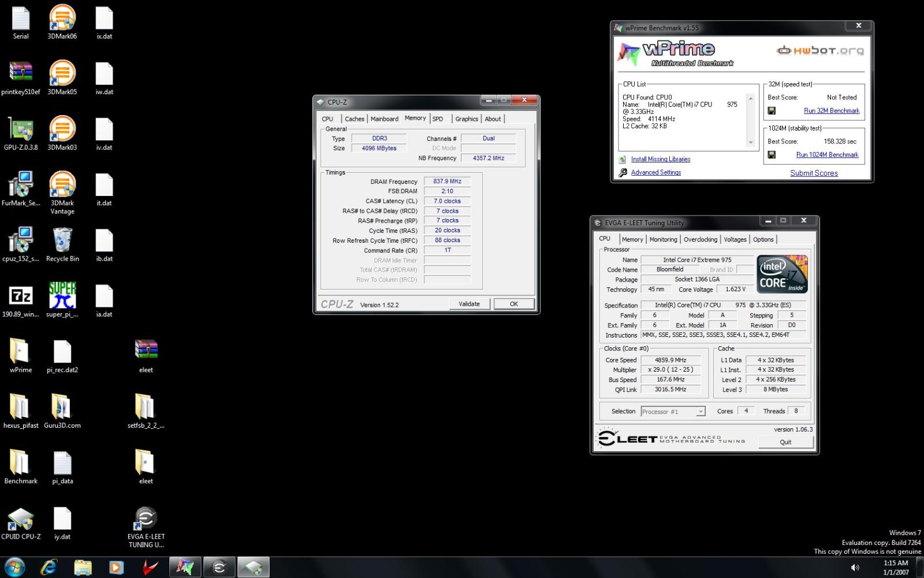Open the Benchmark folder
The image size is (924, 578).
pos(21,466)
